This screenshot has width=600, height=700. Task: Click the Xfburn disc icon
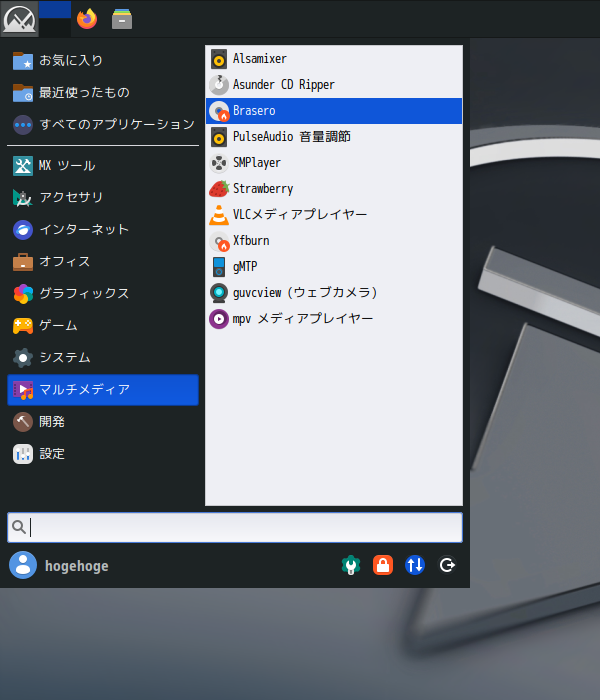[219, 241]
